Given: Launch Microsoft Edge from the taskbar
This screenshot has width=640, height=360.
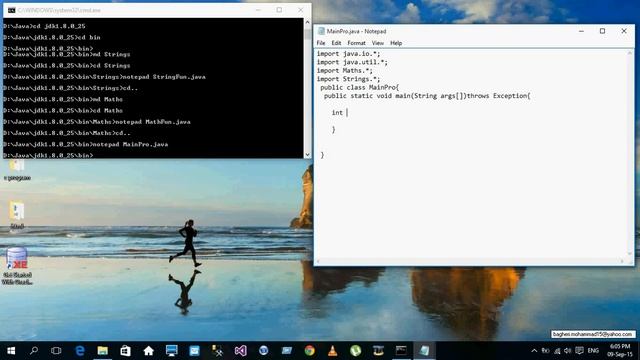Looking at the screenshot, I should tap(80, 351).
